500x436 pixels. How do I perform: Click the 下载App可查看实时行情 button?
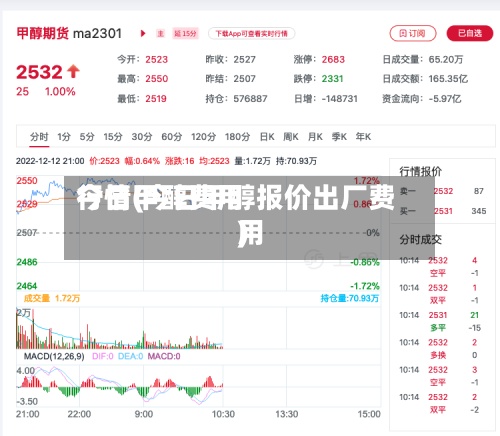[x=251, y=33]
